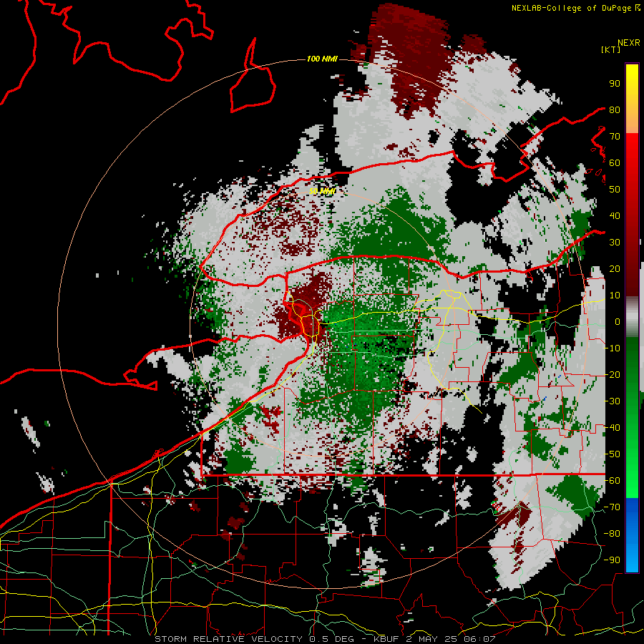Image resolution: width=644 pixels, height=644 pixels.
Task: Click the 30 value on velocity scale
Action: click(615, 243)
